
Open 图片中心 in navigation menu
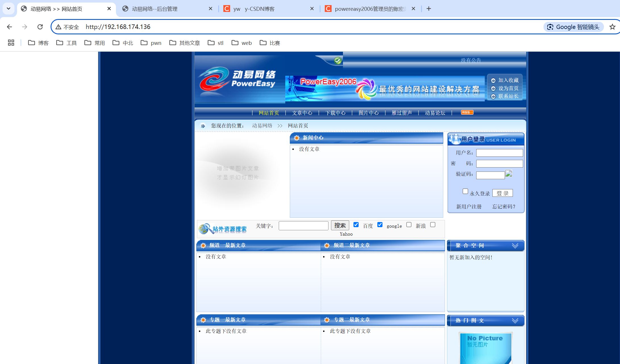pyautogui.click(x=369, y=113)
